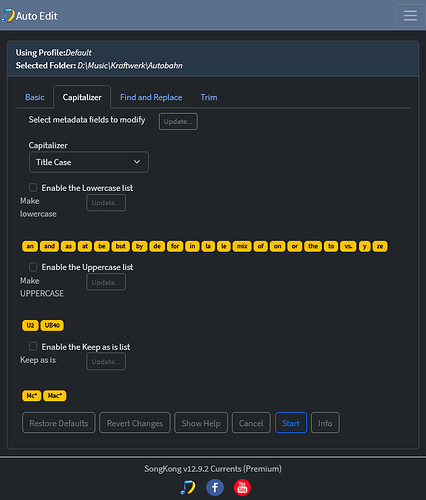Click the Restore Defaults button

59,423
